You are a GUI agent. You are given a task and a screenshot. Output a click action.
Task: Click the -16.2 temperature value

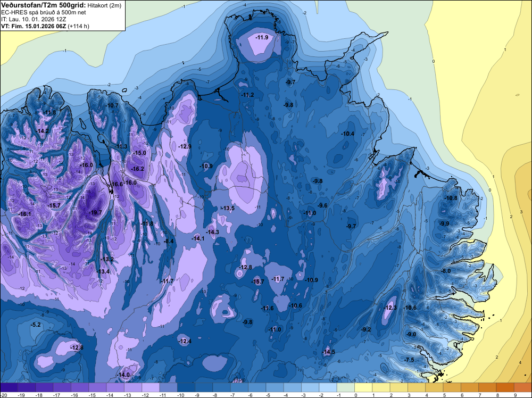point(137,169)
